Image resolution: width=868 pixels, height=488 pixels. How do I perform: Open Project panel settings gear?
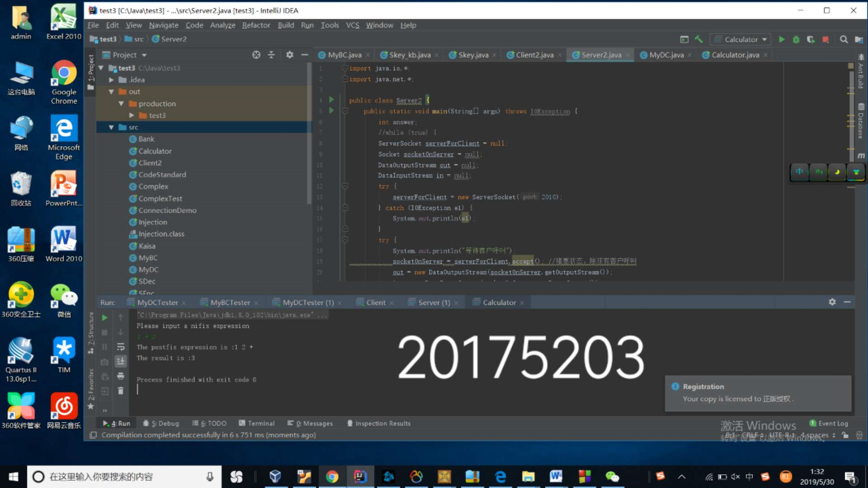point(290,55)
